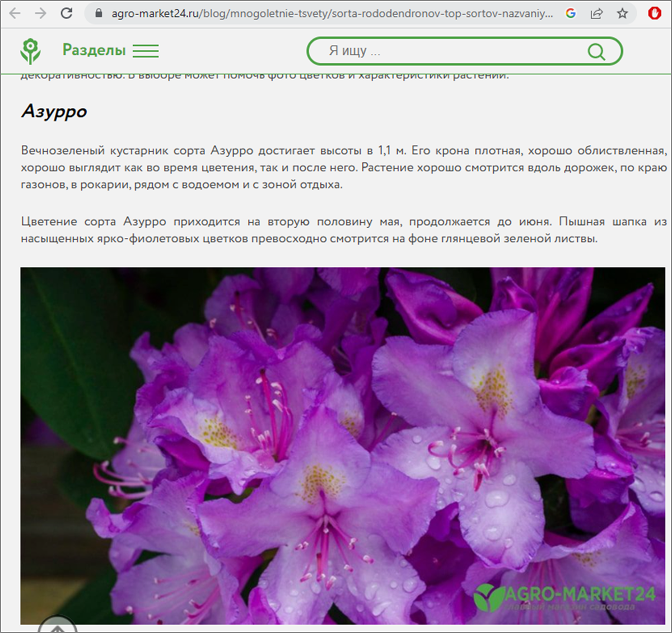The width and height of the screenshot is (672, 633).
Task: Focus the 'Я ищу ...' search field
Action: (x=448, y=51)
